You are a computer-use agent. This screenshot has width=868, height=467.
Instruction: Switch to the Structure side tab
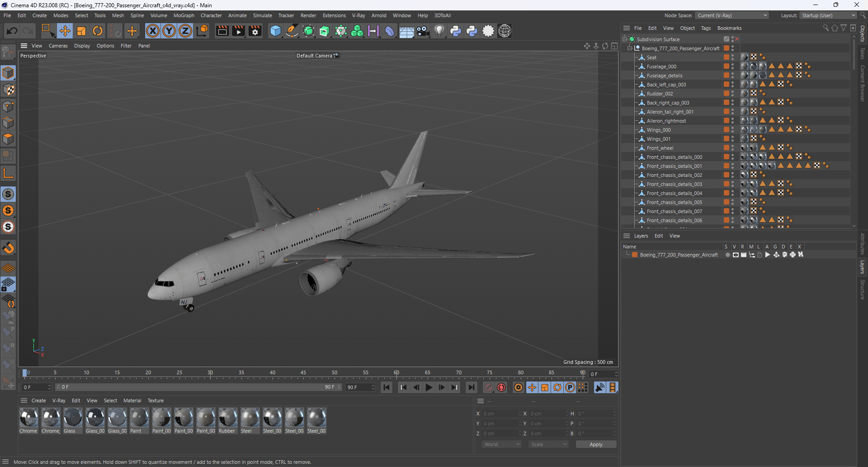pyautogui.click(x=863, y=290)
